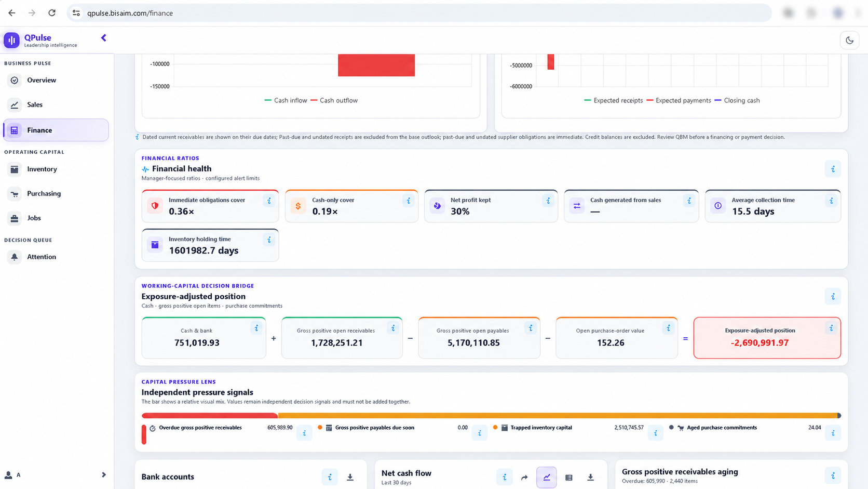Toggle dark mode with moon icon
Viewport: 868px width, 489px height.
[x=849, y=40]
